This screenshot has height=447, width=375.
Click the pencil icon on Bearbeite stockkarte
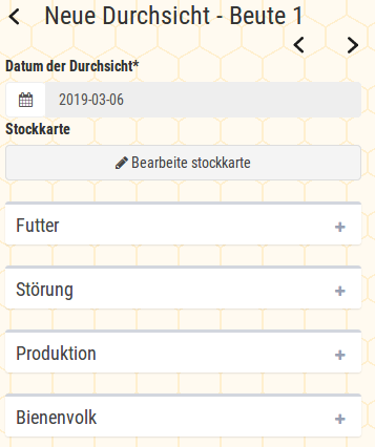[121, 163]
